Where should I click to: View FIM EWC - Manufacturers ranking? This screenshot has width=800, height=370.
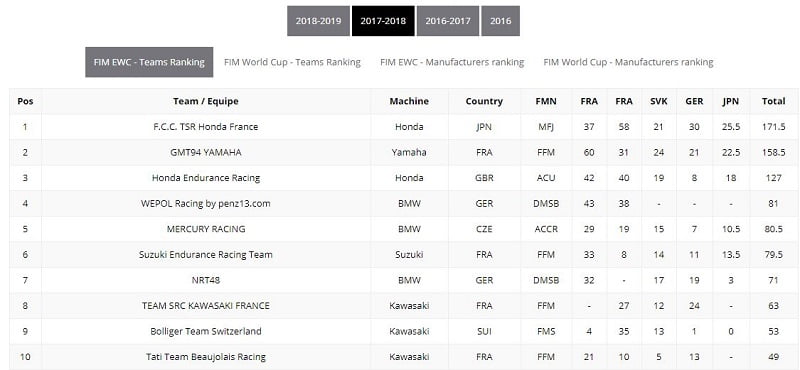pos(452,62)
